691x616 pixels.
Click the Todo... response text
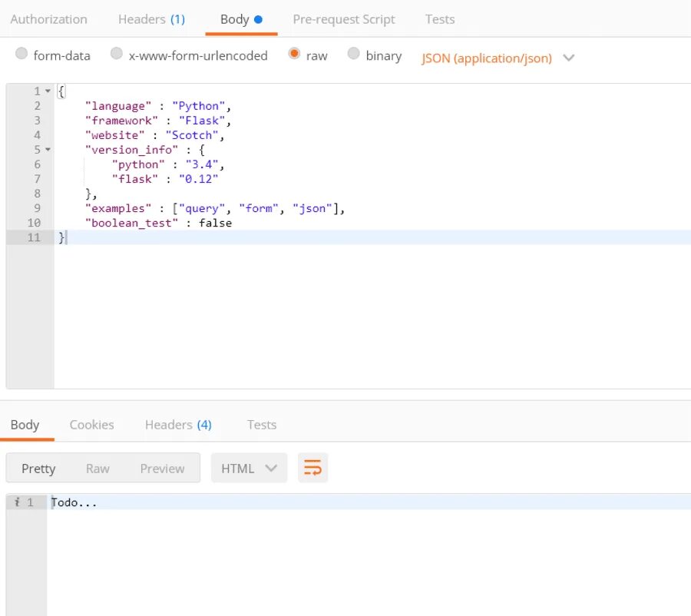pyautogui.click(x=74, y=502)
